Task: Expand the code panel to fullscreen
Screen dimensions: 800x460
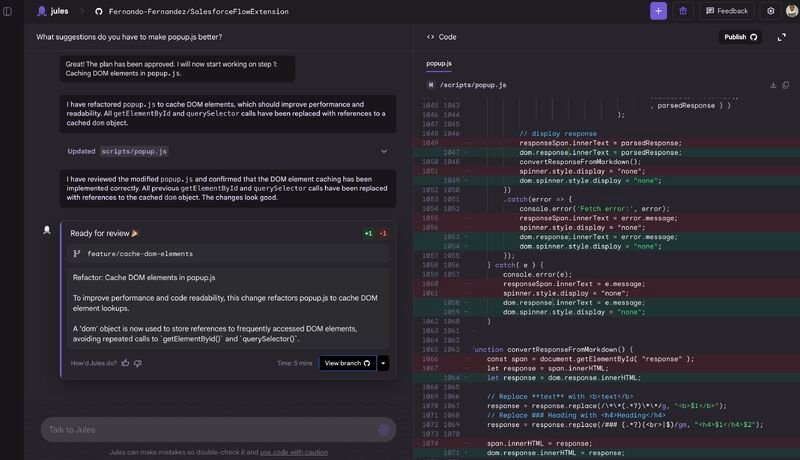Action: pyautogui.click(x=781, y=37)
